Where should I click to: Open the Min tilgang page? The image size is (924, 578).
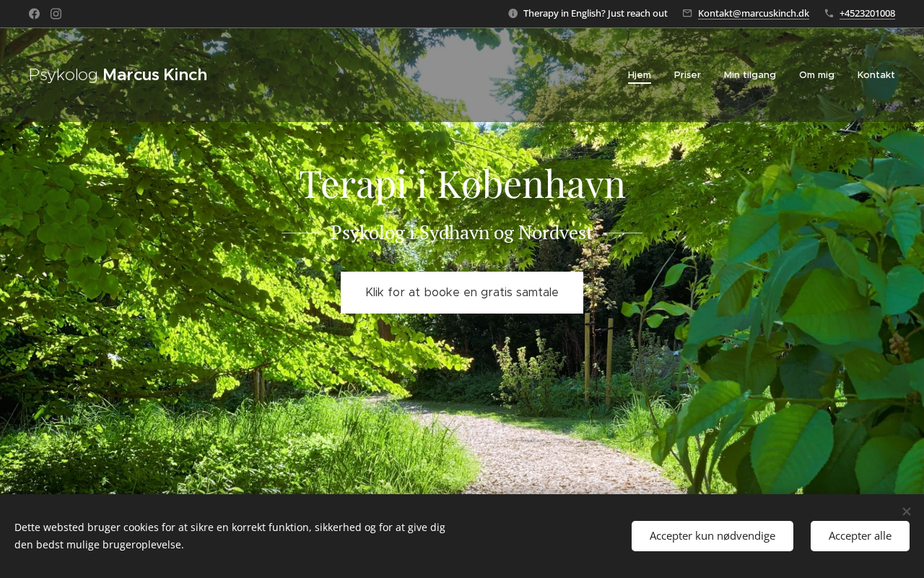point(750,75)
